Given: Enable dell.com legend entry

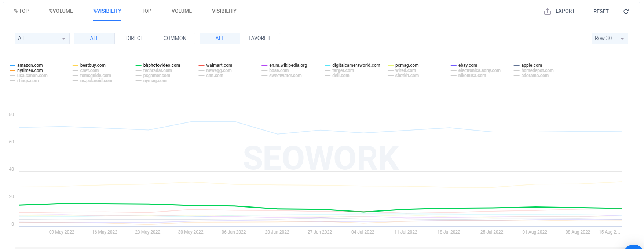Looking at the screenshot, I should (337, 76).
